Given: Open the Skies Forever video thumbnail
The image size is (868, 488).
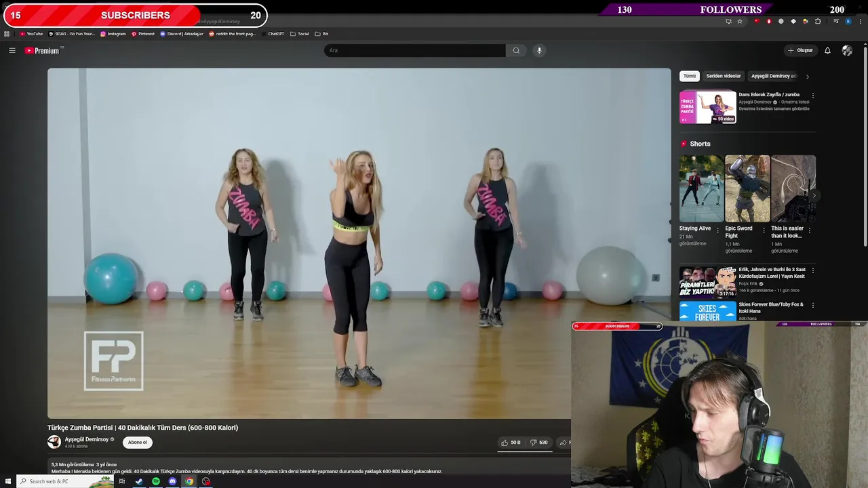Looking at the screenshot, I should (708, 311).
